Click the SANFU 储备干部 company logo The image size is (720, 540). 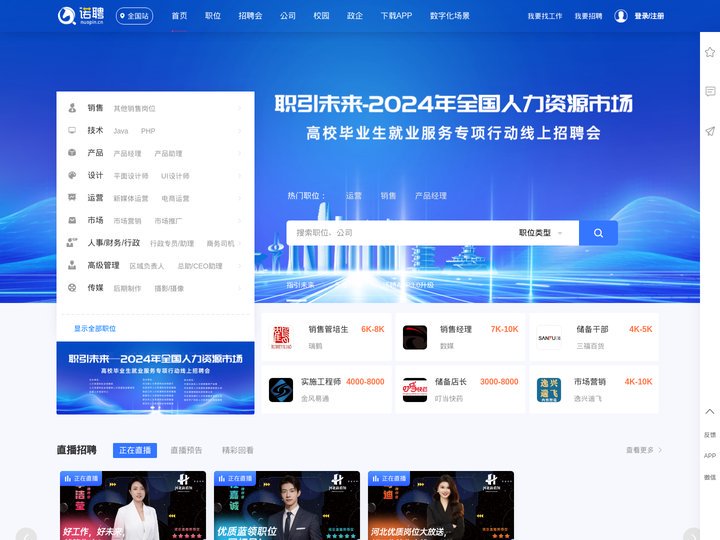coord(549,338)
